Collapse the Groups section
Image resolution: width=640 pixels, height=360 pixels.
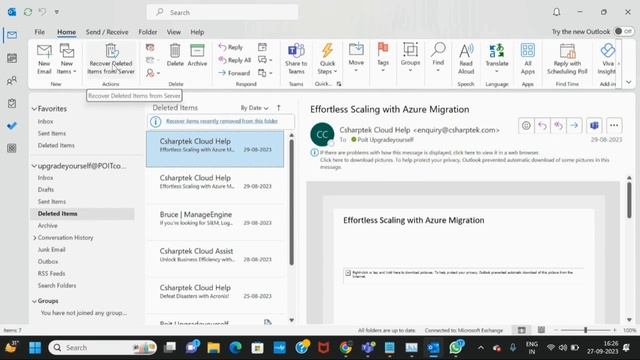(34, 301)
